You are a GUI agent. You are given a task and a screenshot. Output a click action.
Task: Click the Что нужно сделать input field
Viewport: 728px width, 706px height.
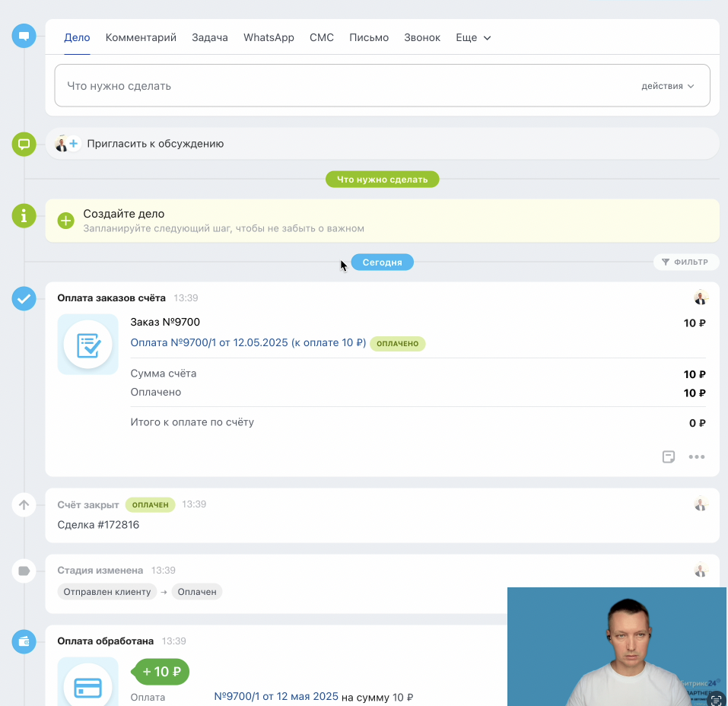point(382,85)
